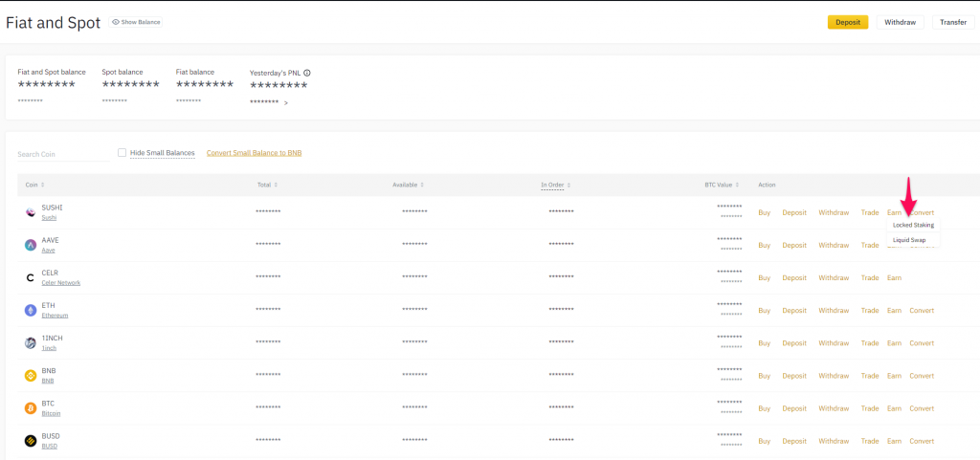Click Convert in the ETH row

(x=922, y=310)
